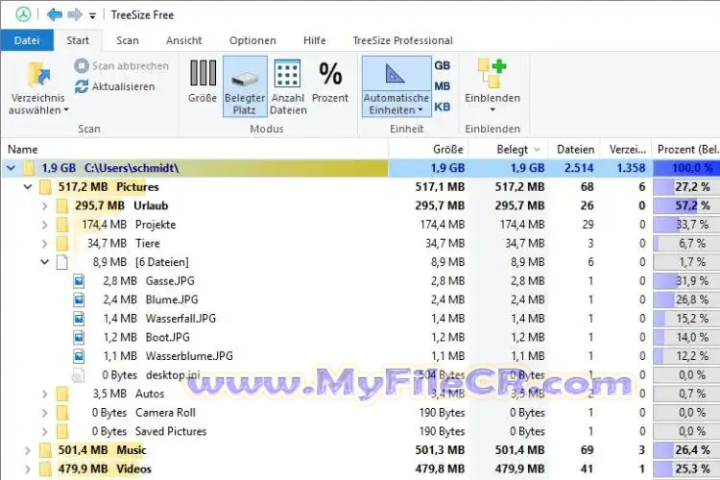This screenshot has width=720, height=480.
Task: Click the Camera Roll folder icon
Action: pyautogui.click(x=62, y=413)
